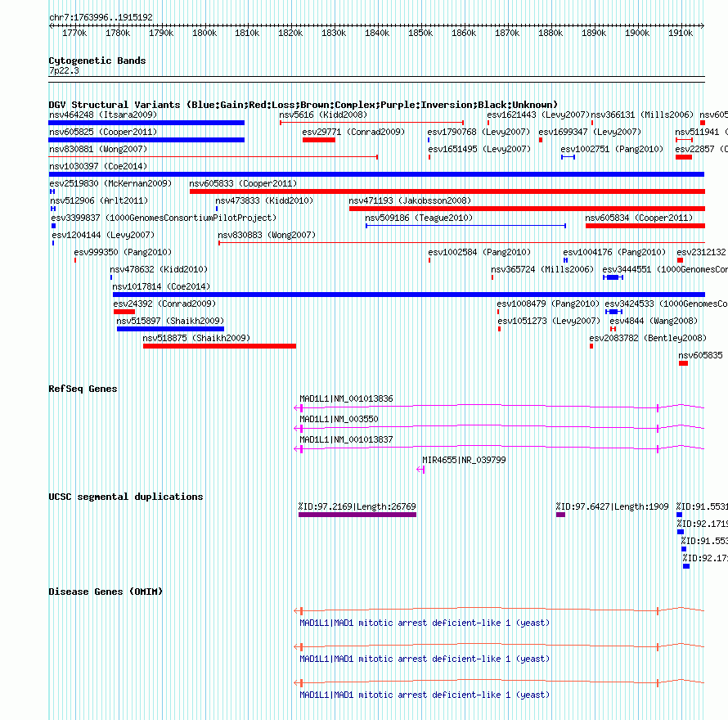Click the 1770k ruler tick label
The image size is (728, 720).
point(74,33)
